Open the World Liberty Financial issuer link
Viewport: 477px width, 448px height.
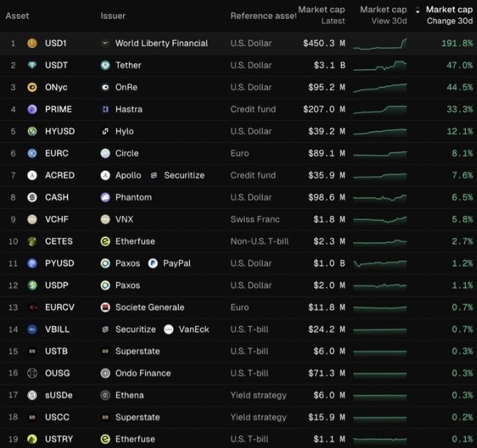coord(161,44)
